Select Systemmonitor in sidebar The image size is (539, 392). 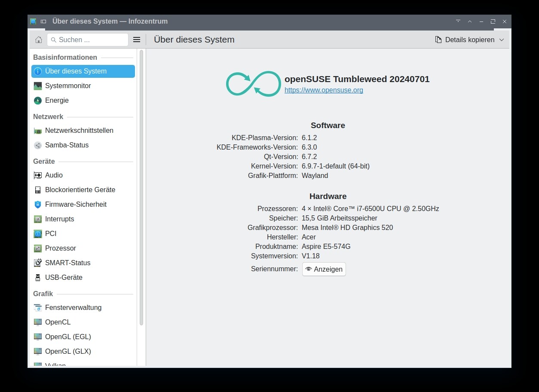click(x=83, y=86)
